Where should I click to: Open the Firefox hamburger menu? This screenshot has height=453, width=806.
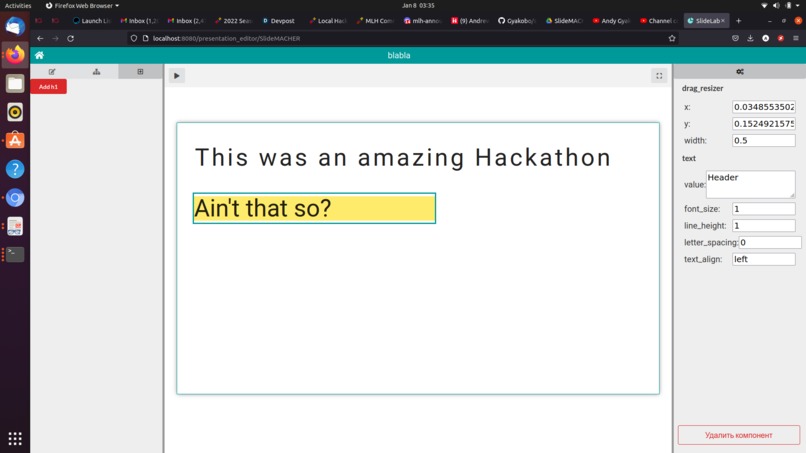tap(796, 38)
